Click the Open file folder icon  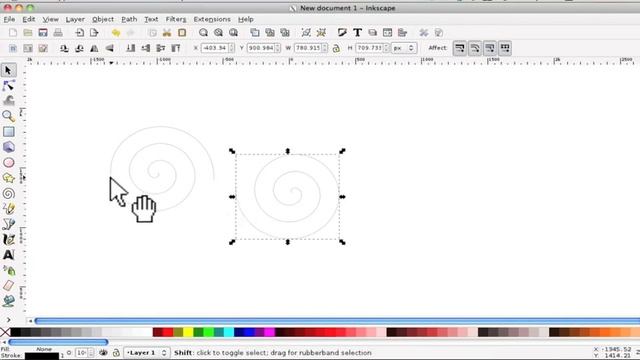point(28,33)
